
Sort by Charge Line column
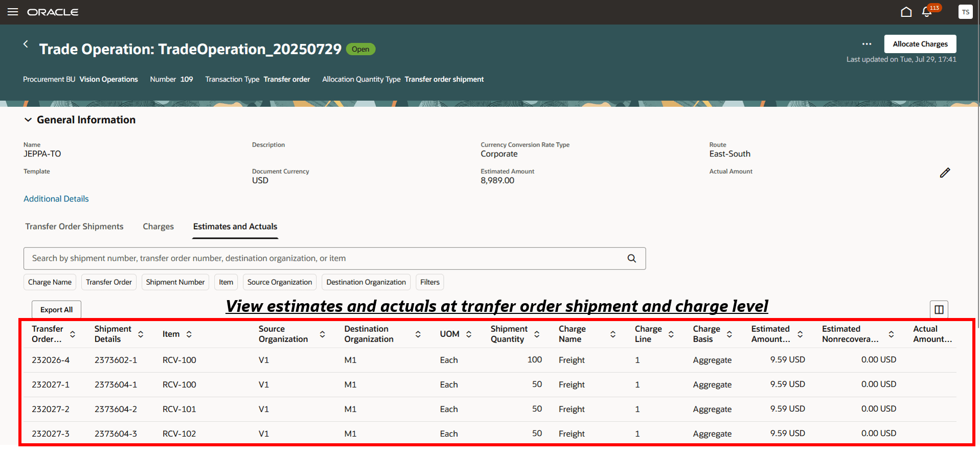(671, 334)
